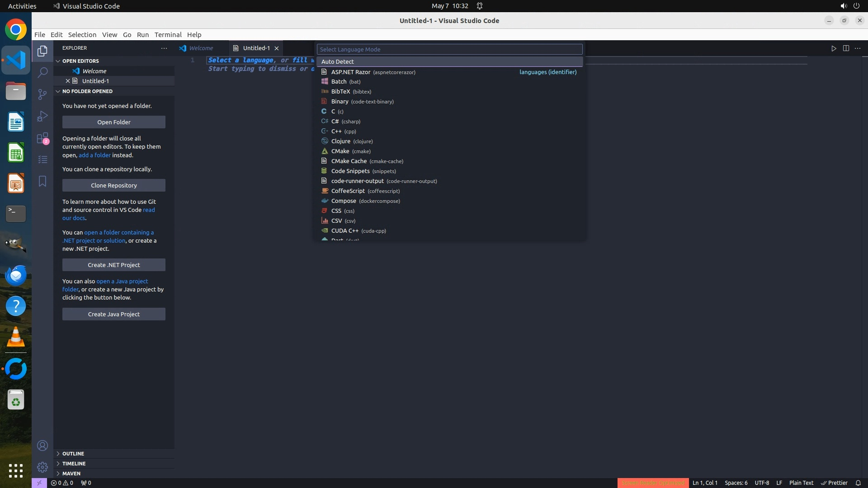Click the Run Code play icon
Screen dimensions: 868x488
click(834, 48)
